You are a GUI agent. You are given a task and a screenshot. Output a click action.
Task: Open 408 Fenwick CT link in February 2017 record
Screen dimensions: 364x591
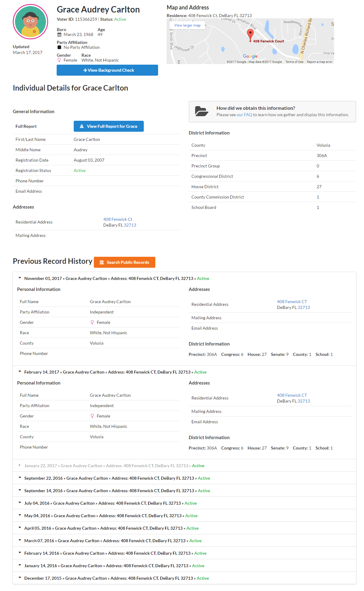[292, 395]
